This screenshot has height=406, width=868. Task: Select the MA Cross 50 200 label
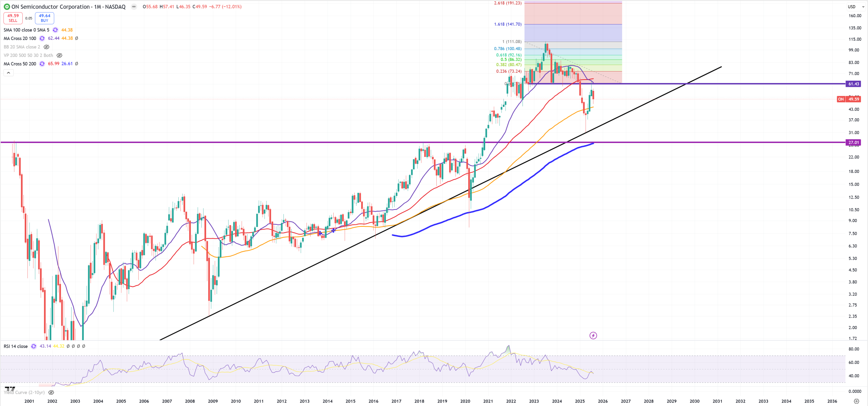20,64
